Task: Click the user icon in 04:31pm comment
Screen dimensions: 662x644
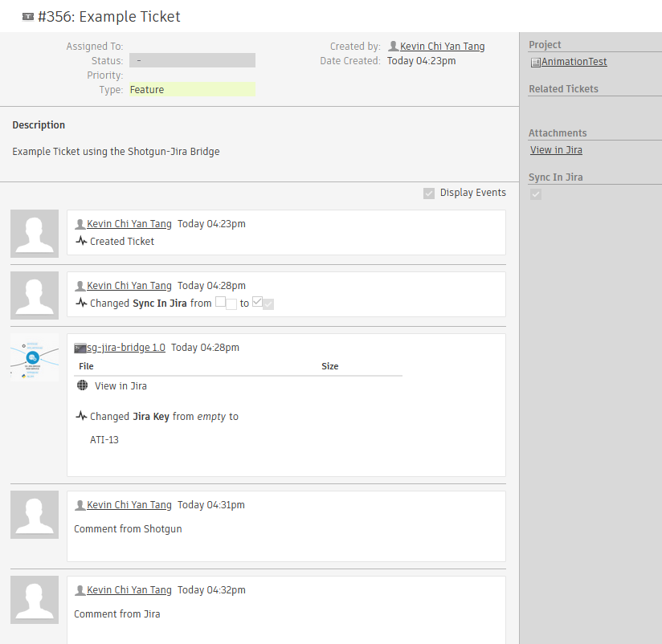Action: point(80,505)
